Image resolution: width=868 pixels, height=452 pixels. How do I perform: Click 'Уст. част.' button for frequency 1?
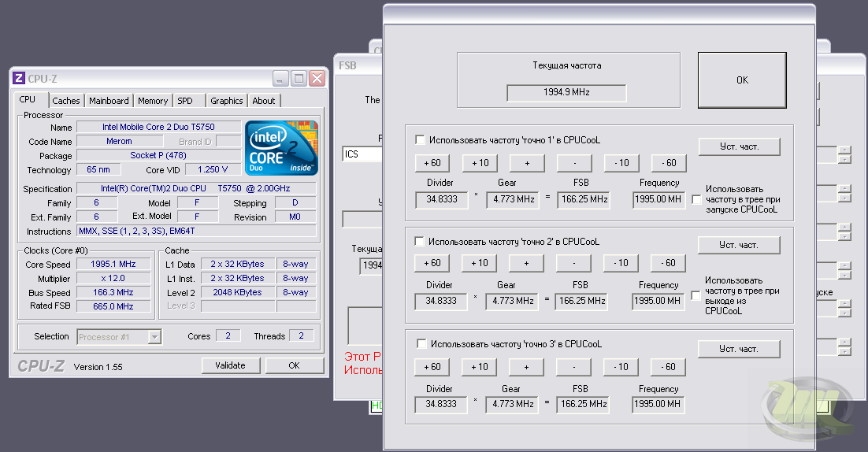click(739, 146)
